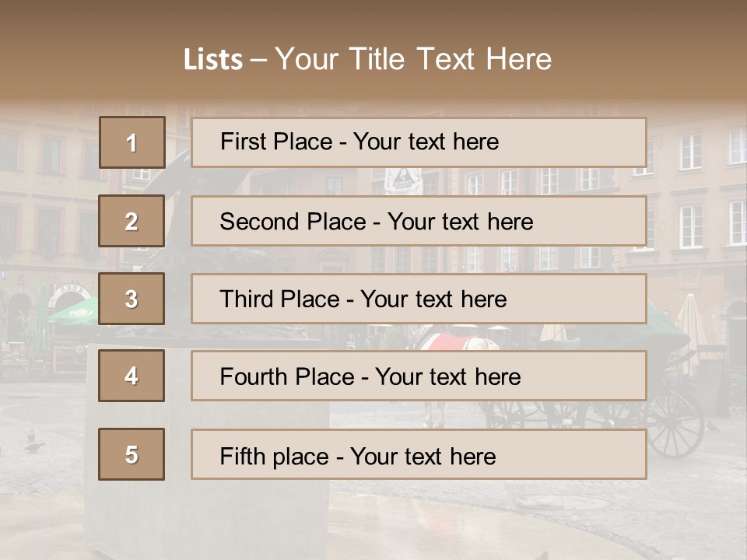Click the bold word Lists in title
This screenshot has height=560, width=747.
[213, 60]
